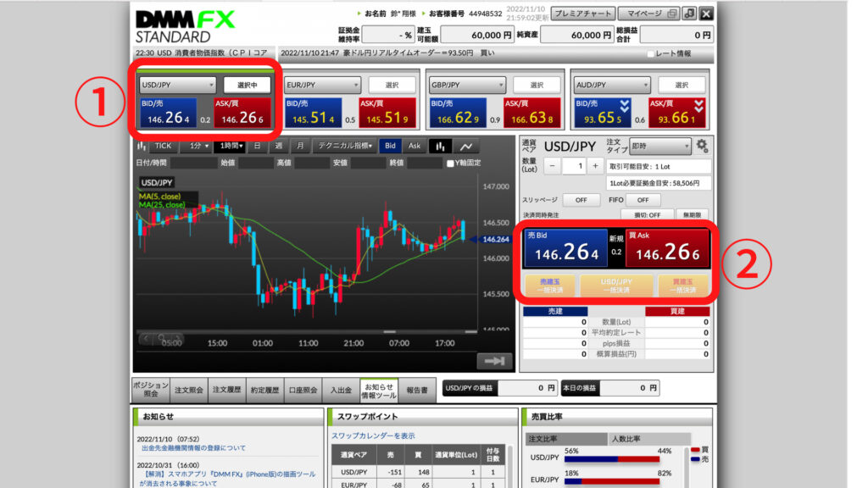Select Bid price chart mode

coord(390,146)
